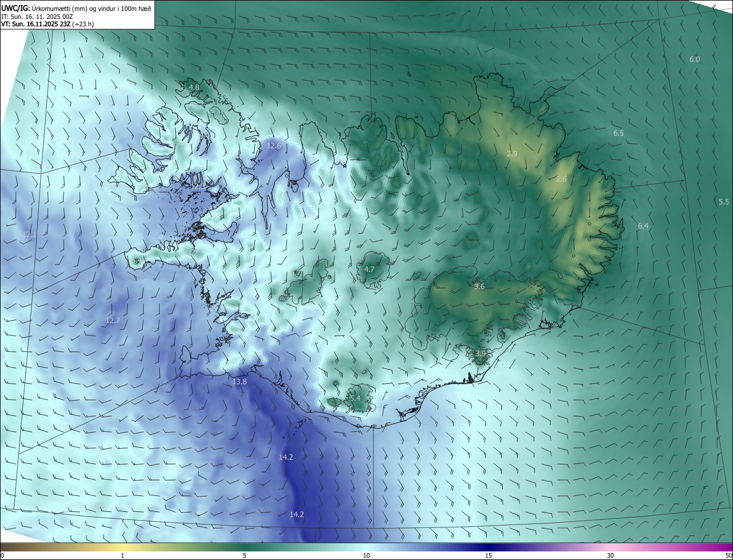Click the 30 tick label on color scale
This screenshot has width=733, height=560.
[x=610, y=555]
